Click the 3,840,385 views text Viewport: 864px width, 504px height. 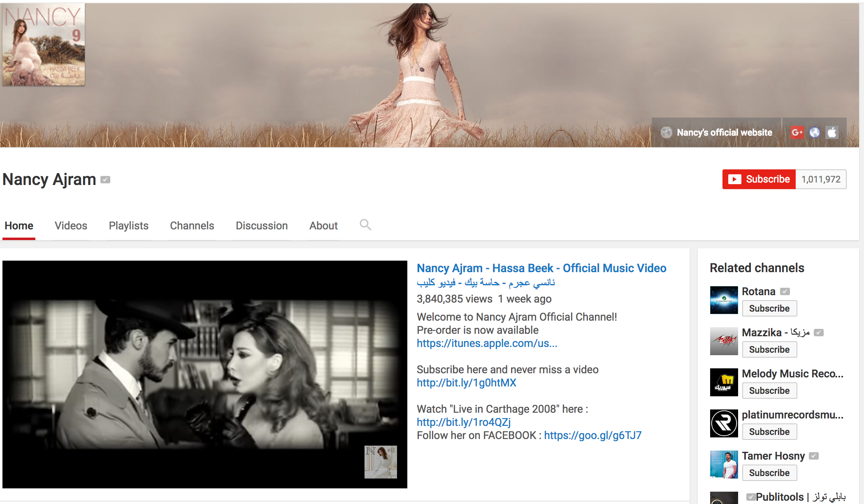454,299
